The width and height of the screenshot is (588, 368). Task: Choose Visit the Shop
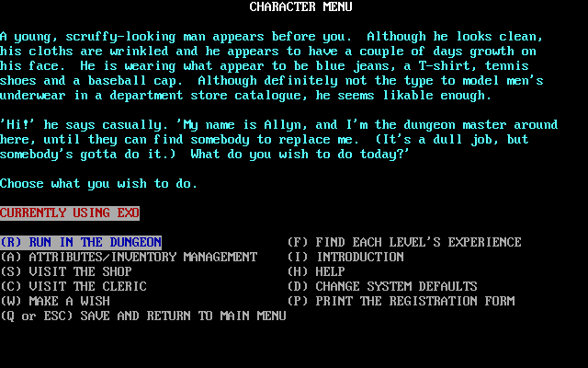[66, 271]
